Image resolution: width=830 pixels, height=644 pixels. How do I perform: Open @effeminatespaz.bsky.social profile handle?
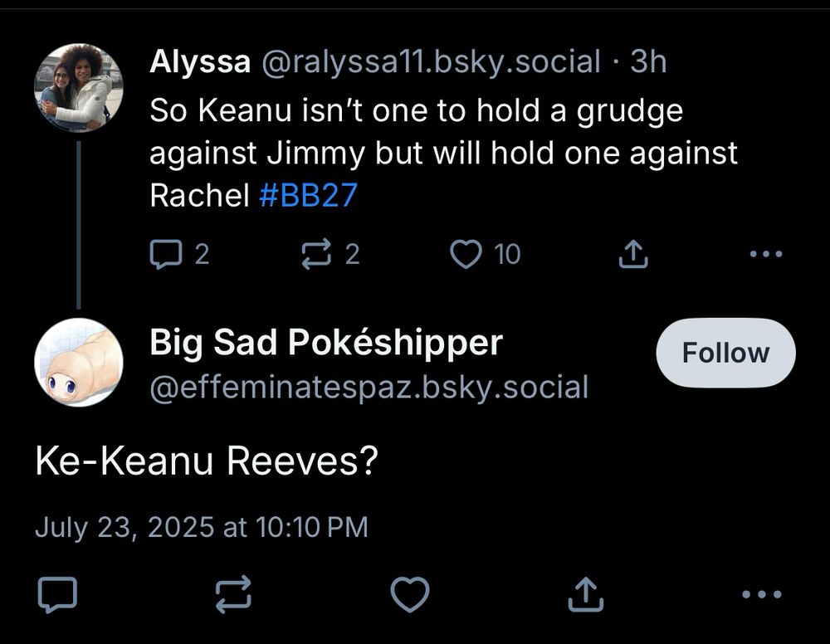369,387
